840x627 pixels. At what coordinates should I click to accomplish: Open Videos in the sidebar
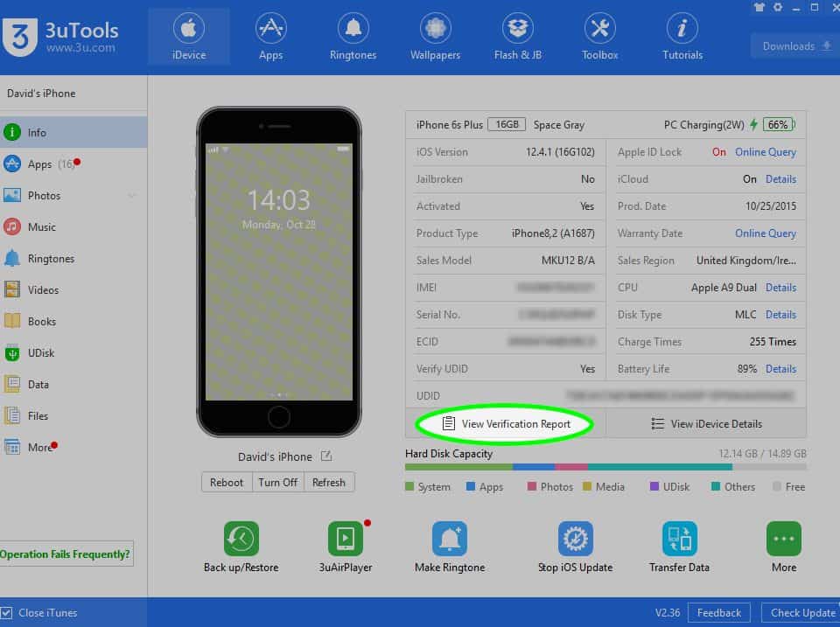tap(73, 289)
